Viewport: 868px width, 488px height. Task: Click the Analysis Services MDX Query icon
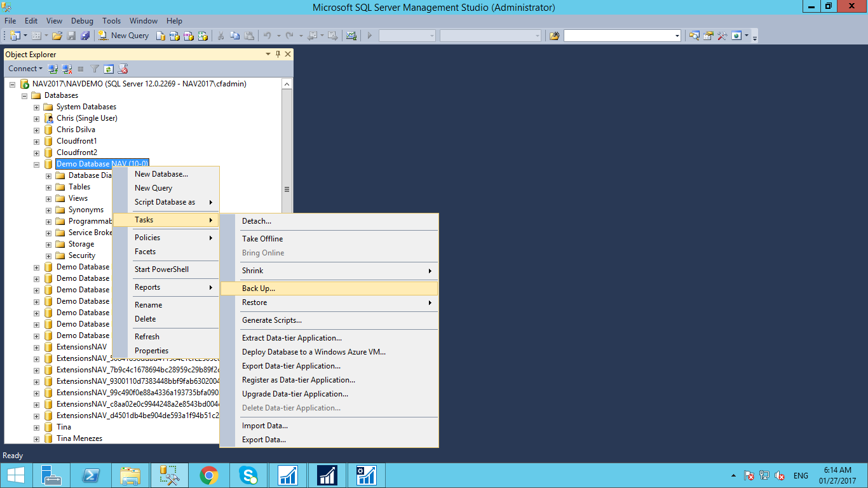[175, 36]
